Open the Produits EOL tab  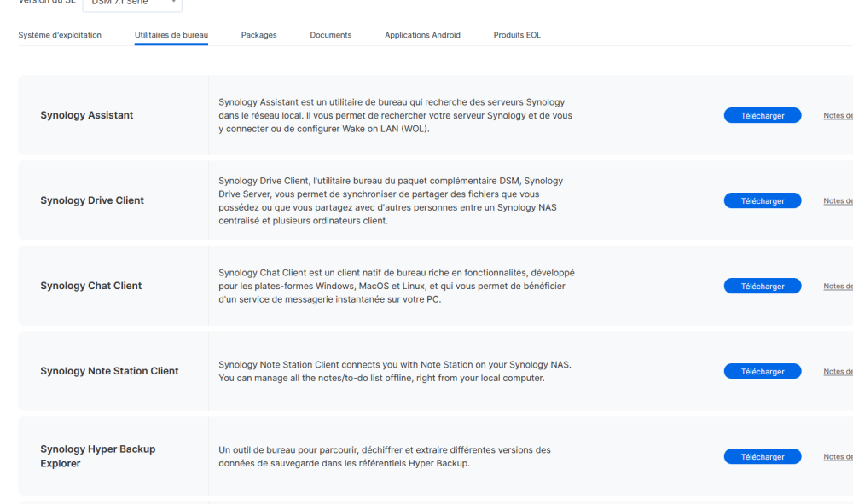517,35
